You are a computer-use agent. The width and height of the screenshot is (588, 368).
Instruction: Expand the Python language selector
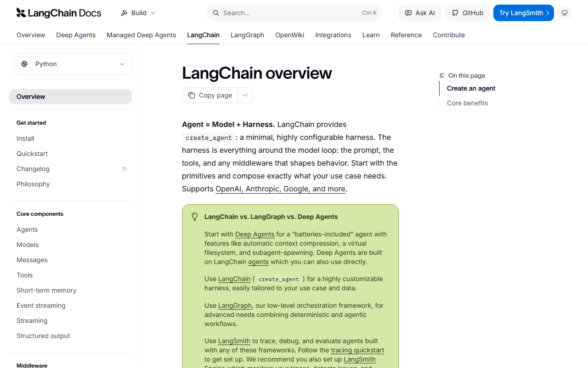72,64
